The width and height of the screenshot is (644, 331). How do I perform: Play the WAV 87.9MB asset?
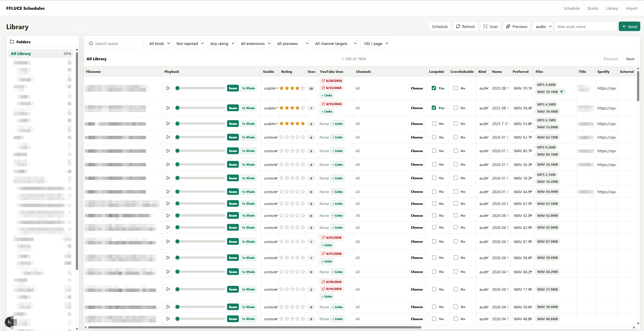click(x=168, y=241)
